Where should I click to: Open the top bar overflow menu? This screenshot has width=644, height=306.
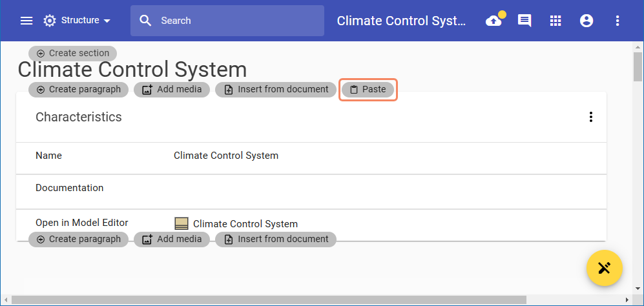618,21
